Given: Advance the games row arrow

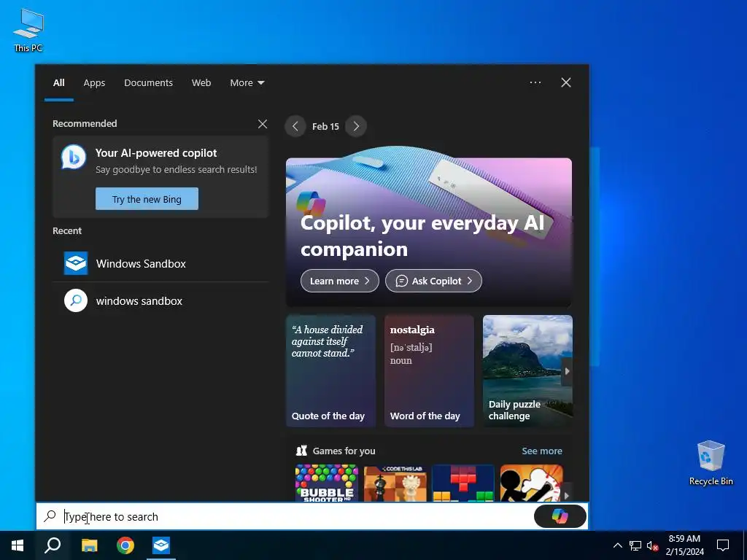Looking at the screenshot, I should point(566,496).
